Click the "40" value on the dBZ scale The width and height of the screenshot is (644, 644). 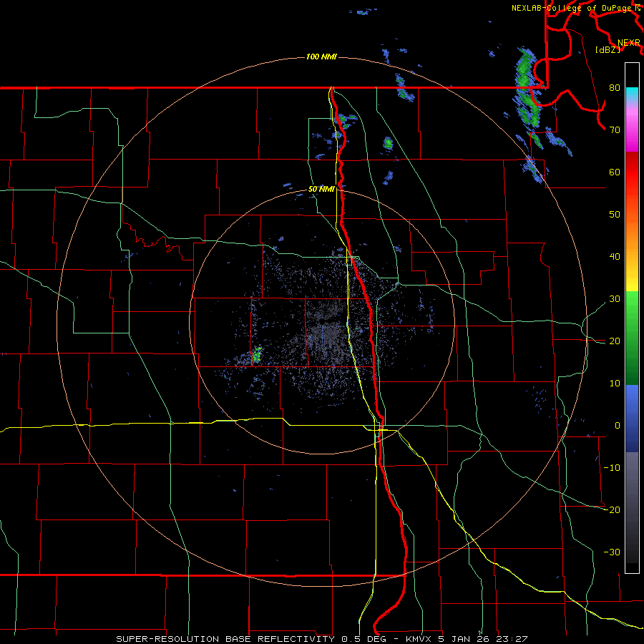[x=615, y=257]
